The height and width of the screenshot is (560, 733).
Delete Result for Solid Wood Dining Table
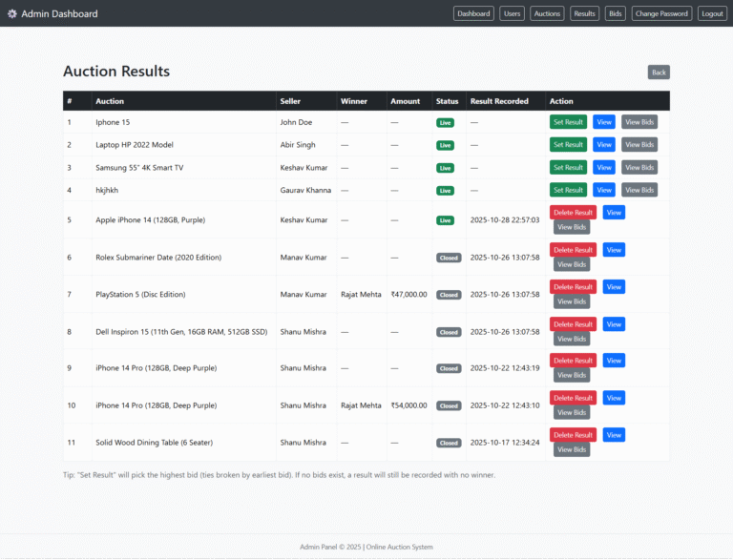573,435
